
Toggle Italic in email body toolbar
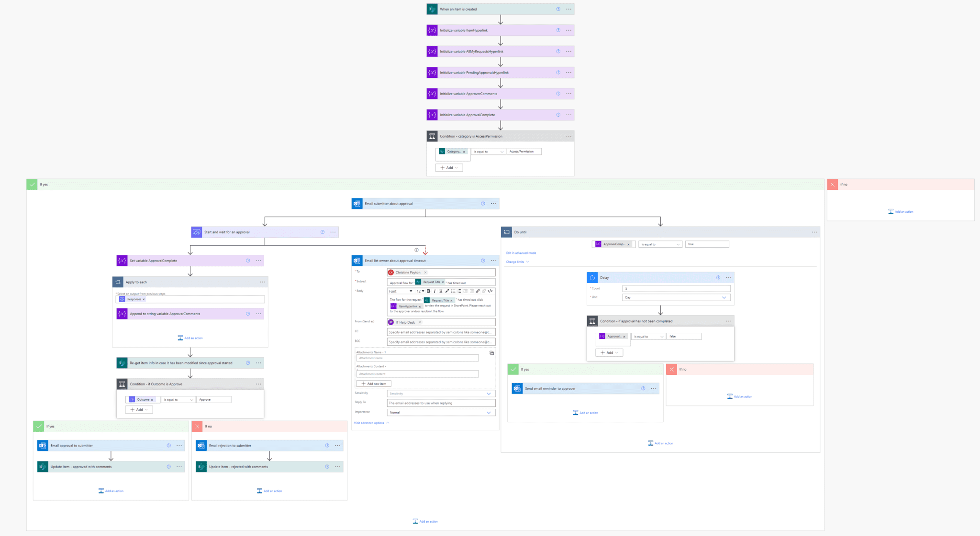point(435,291)
